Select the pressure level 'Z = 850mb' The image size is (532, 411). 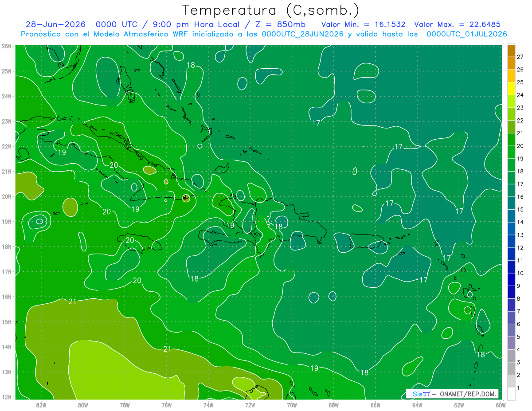[278, 24]
